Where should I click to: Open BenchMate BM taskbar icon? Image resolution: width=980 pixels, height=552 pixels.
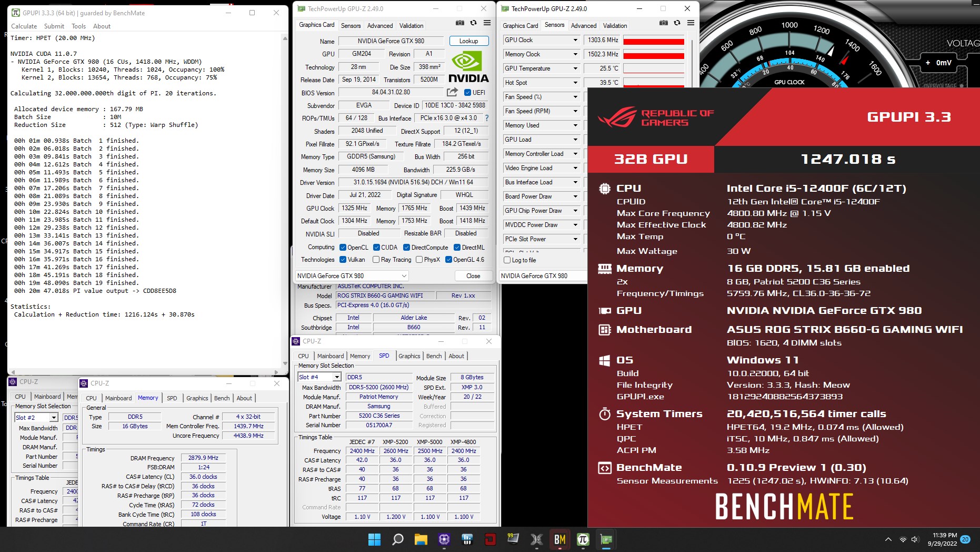point(559,539)
